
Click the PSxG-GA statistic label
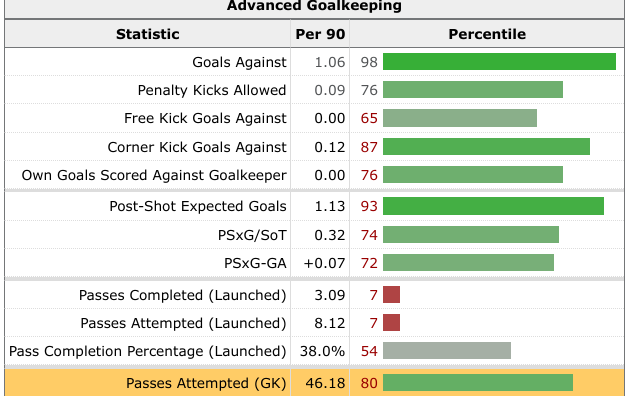click(255, 263)
